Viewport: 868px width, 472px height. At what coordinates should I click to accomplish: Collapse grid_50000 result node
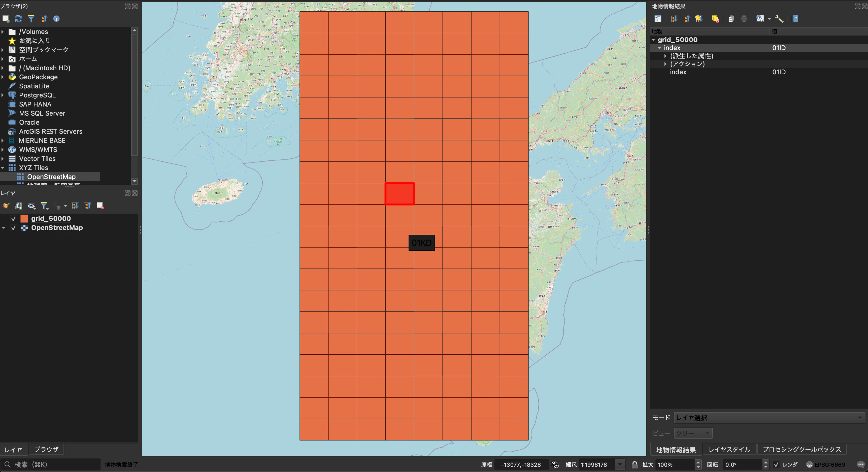(x=653, y=40)
